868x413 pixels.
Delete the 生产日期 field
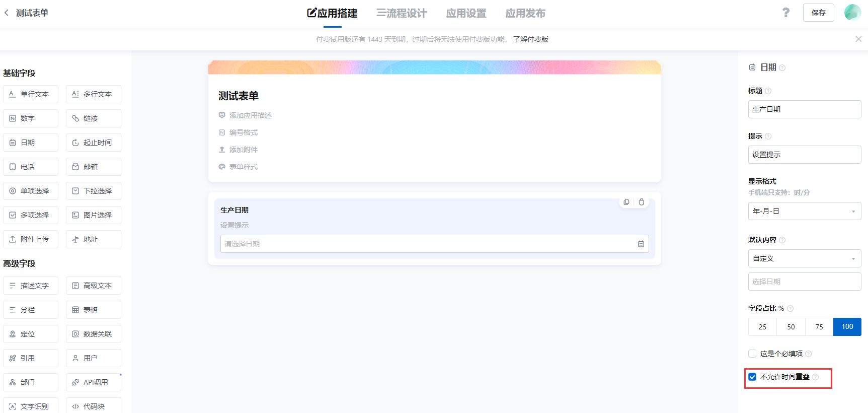(x=642, y=202)
